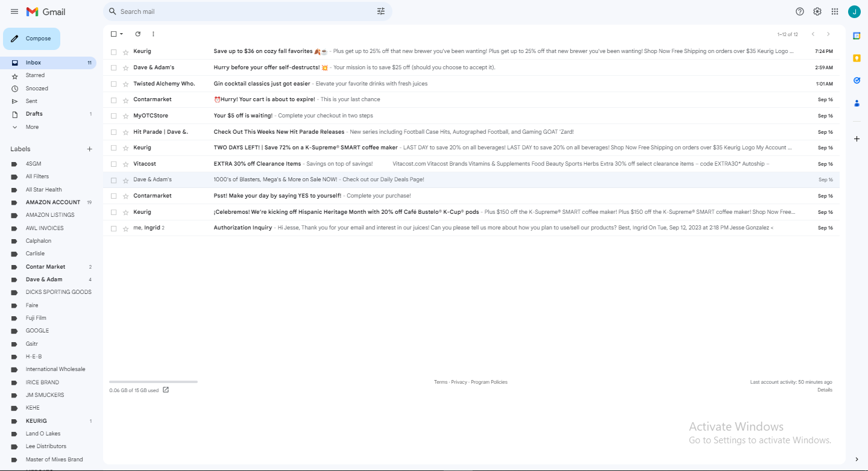Screen dimensions: 868x471
Task: Open 'Your $5 off is waiting!' email
Action: [x=471, y=116]
